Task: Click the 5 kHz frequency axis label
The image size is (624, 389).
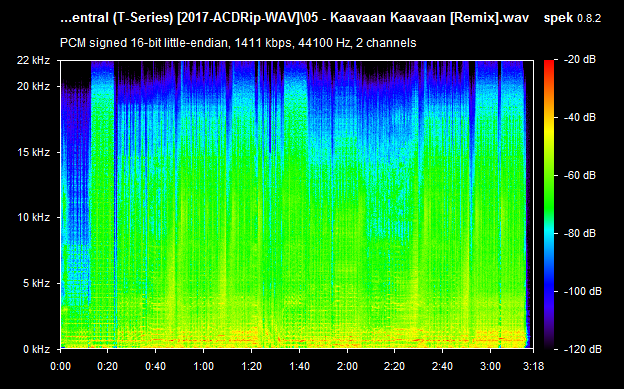Action: click(37, 283)
